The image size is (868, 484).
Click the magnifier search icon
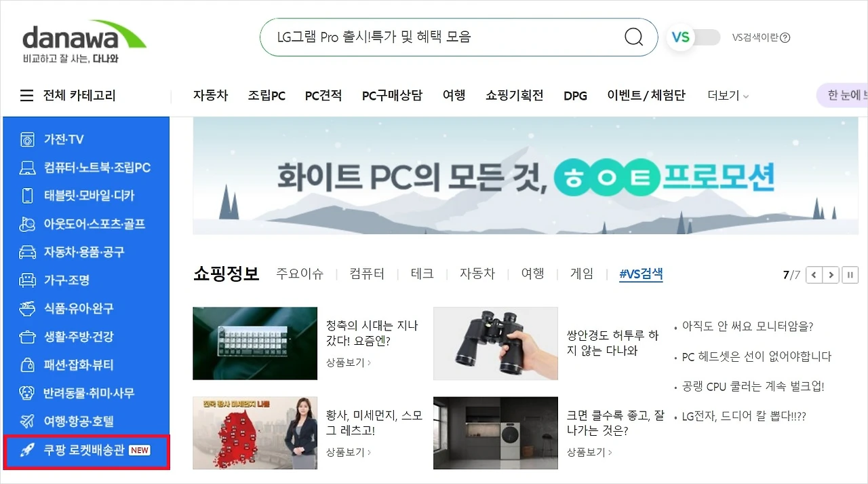pos(633,37)
